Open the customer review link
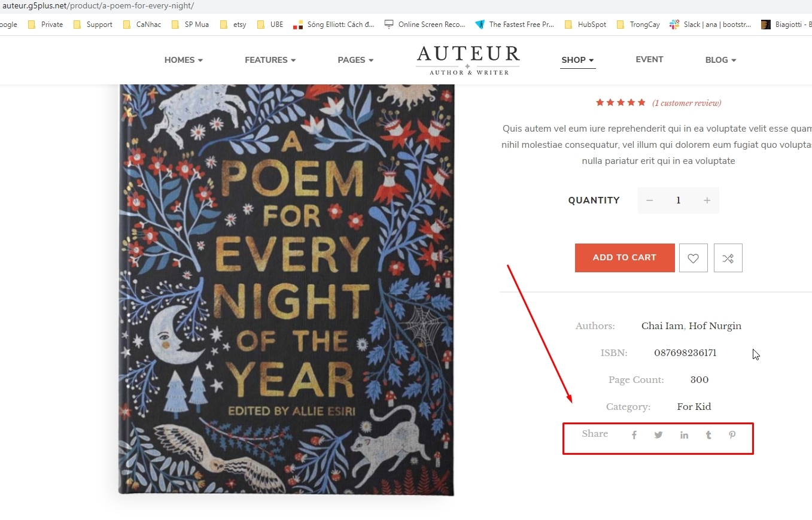812x520 pixels. coord(686,103)
